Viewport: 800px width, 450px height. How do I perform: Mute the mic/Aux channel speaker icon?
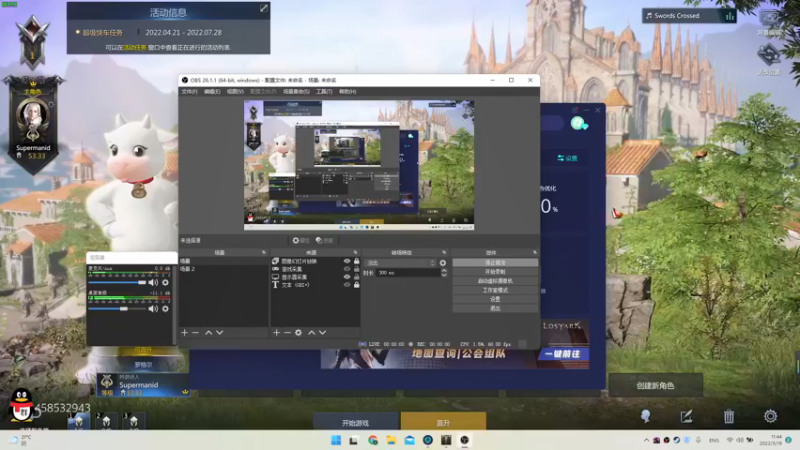pyautogui.click(x=153, y=282)
